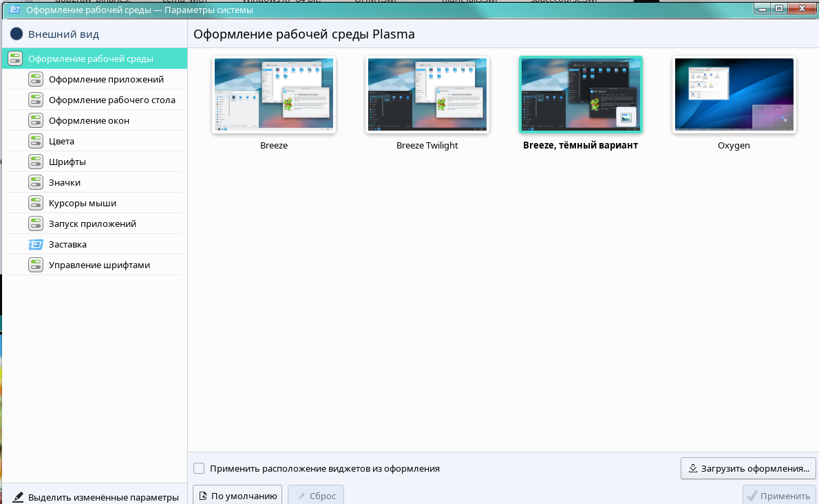
Task: Go to the Шрифты settings
Action: 95,162
